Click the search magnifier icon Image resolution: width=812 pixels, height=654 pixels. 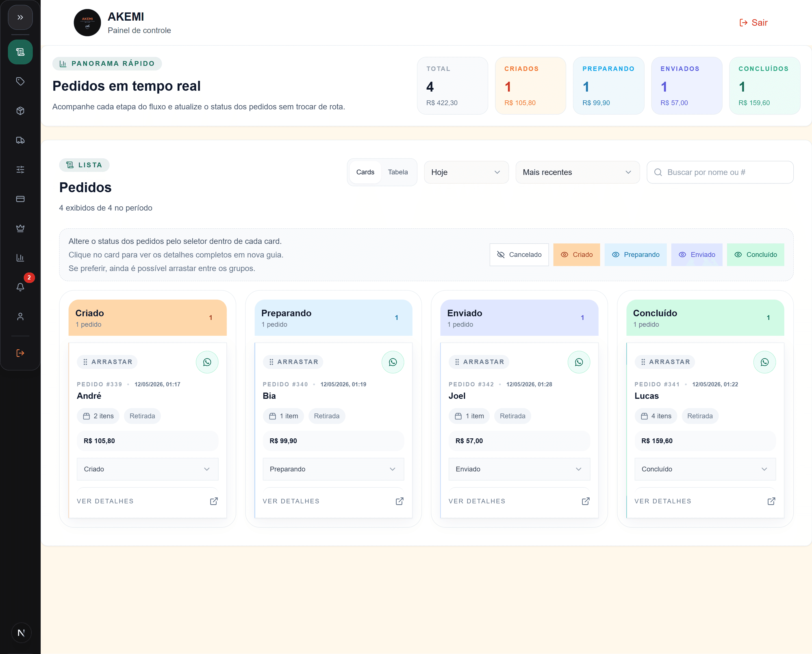click(658, 172)
